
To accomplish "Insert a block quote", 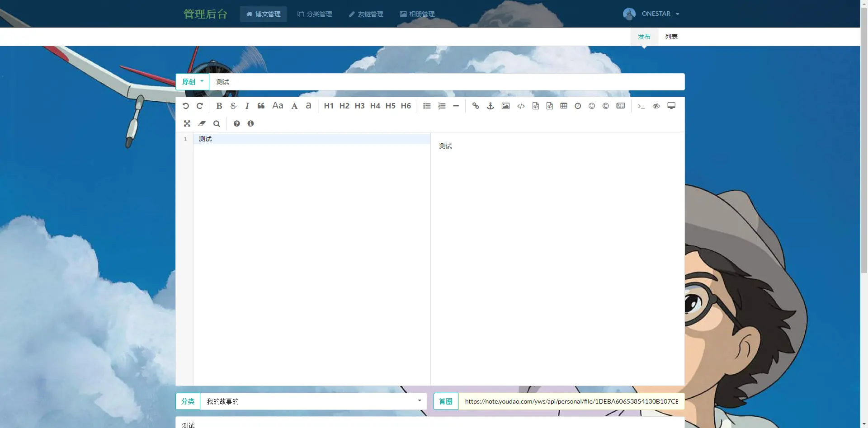I will [261, 106].
